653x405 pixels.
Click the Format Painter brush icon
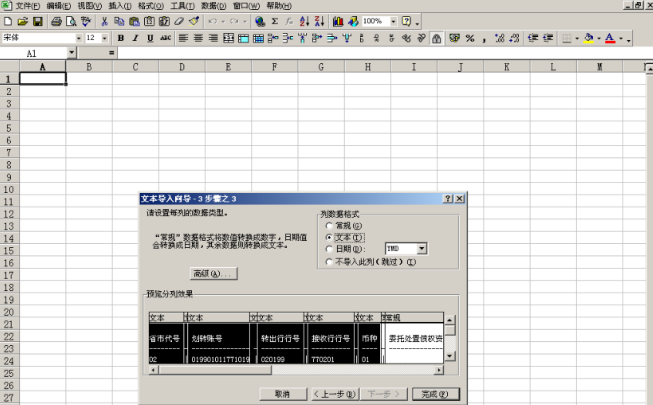coord(194,21)
